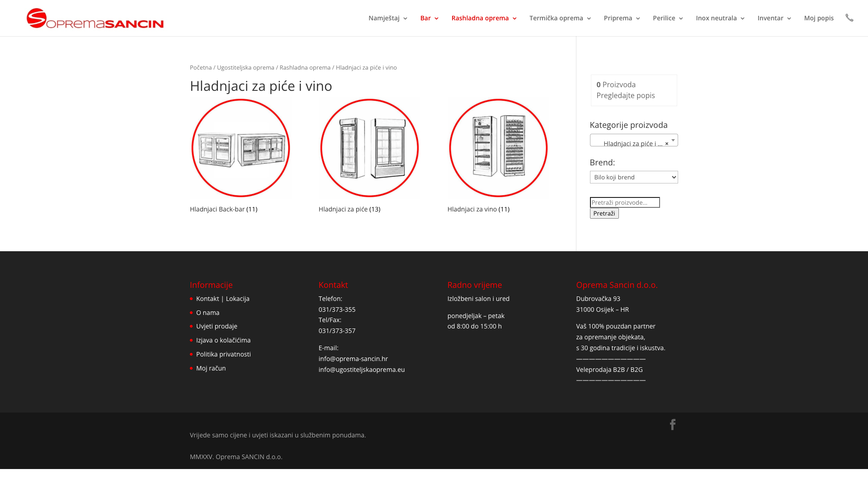
Task: Click the Oprema Sancin logo
Action: [95, 18]
